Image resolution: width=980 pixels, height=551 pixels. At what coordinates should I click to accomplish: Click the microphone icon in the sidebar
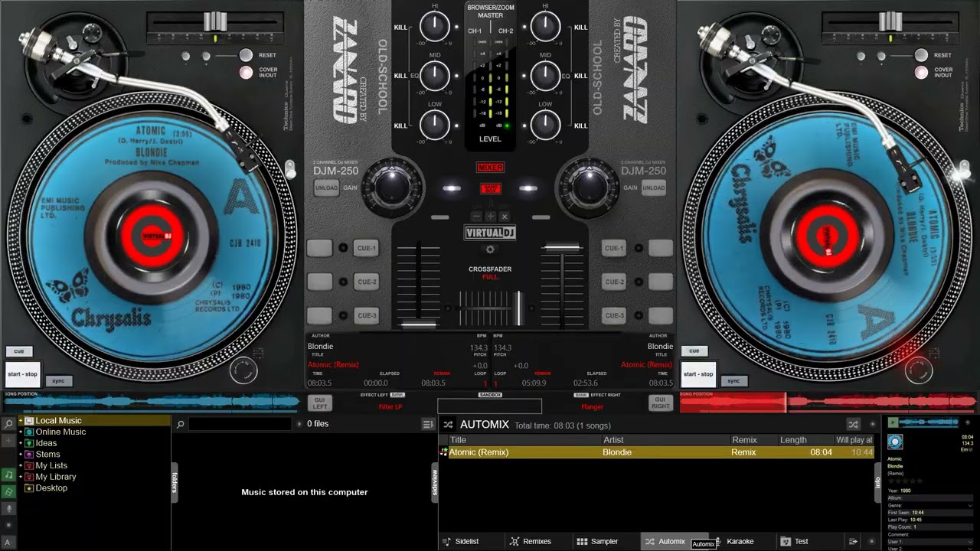(x=9, y=508)
